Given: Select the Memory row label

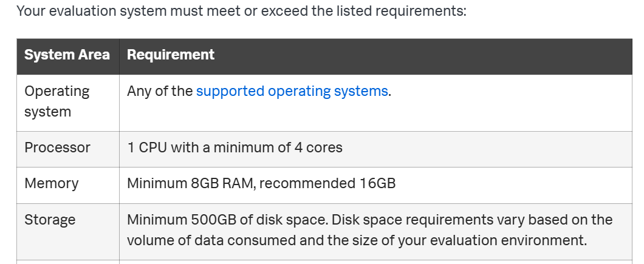Looking at the screenshot, I should (51, 183).
